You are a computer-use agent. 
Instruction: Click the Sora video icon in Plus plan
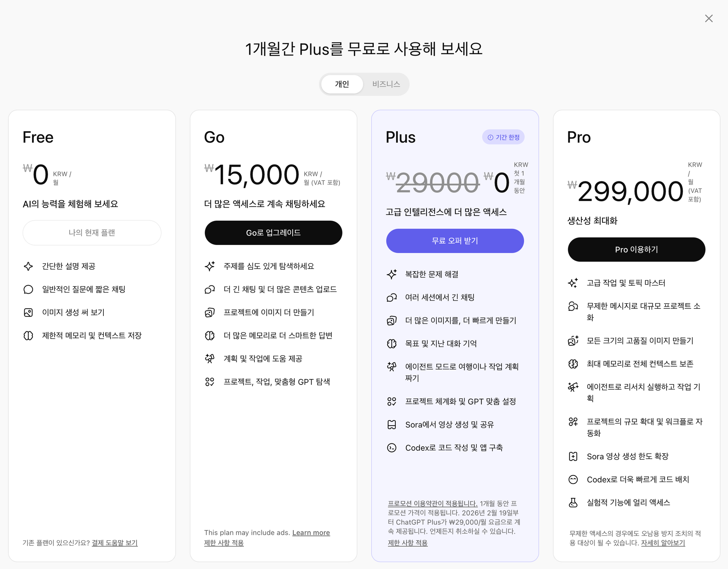tap(392, 424)
